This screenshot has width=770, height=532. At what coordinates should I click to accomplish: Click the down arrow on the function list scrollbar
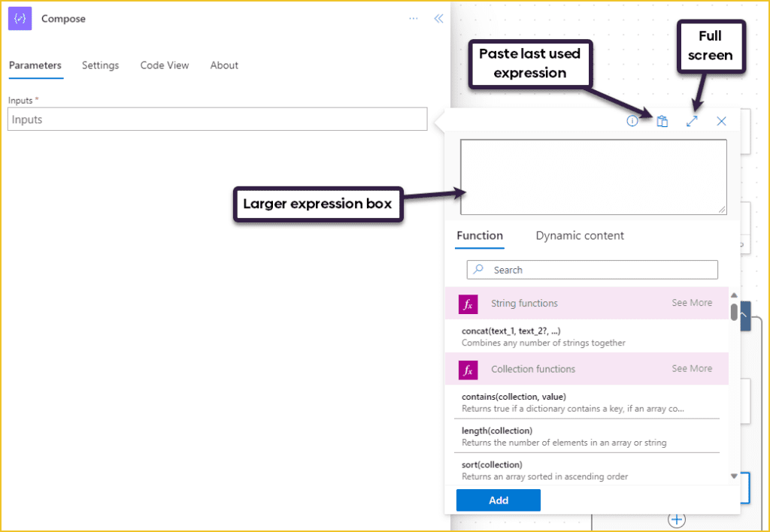(x=733, y=476)
